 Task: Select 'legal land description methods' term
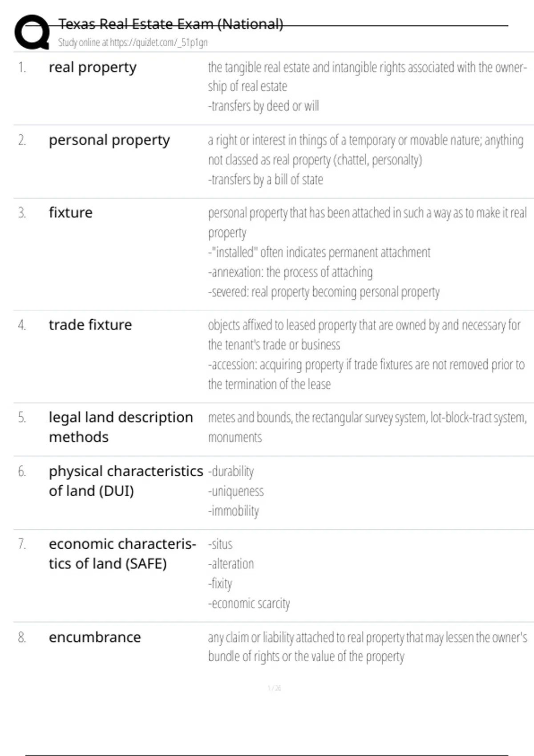pos(121,427)
